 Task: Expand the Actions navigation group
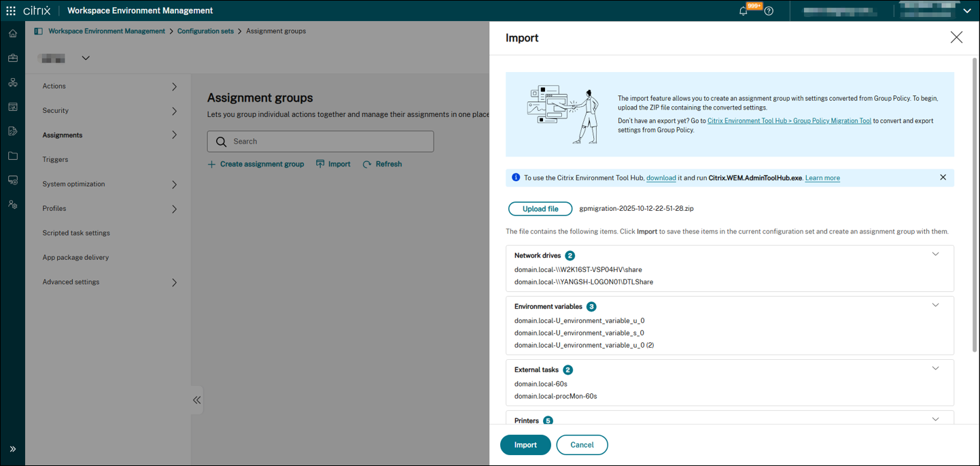coord(109,86)
